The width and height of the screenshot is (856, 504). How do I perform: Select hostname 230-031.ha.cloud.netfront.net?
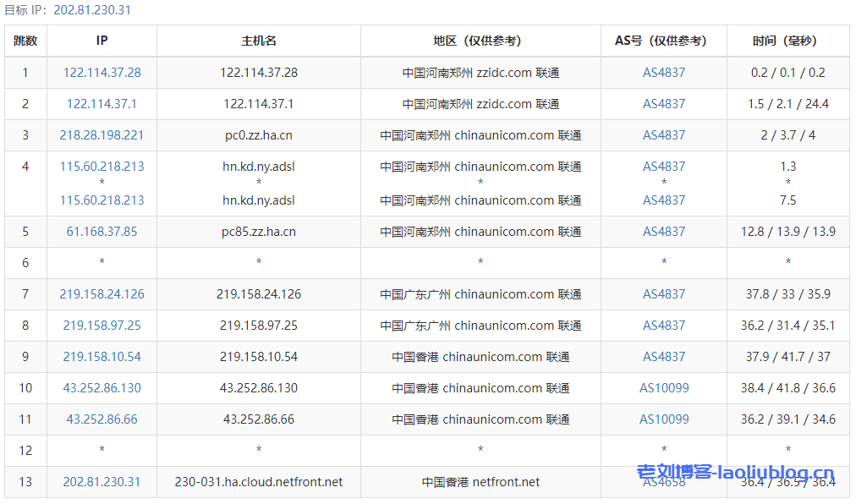click(258, 482)
